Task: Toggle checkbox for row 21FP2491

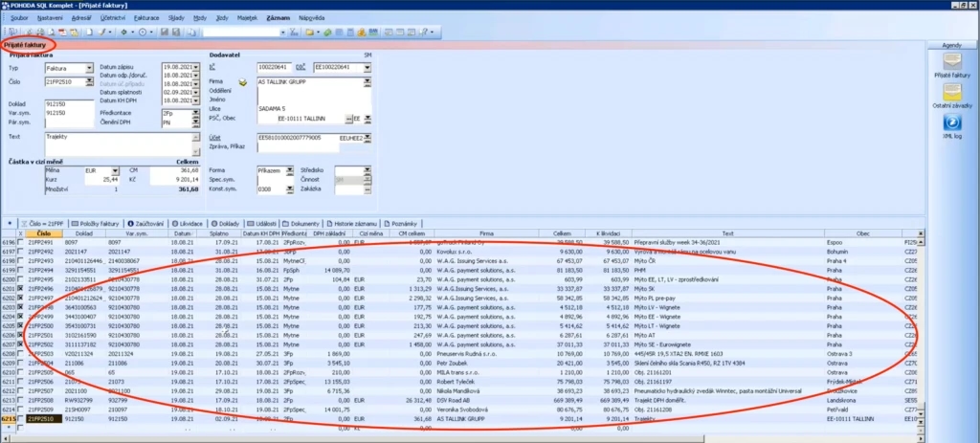Action: [x=20, y=242]
